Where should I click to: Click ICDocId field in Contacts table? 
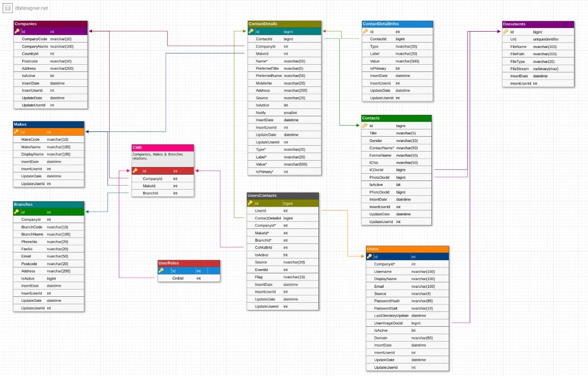pos(396,170)
